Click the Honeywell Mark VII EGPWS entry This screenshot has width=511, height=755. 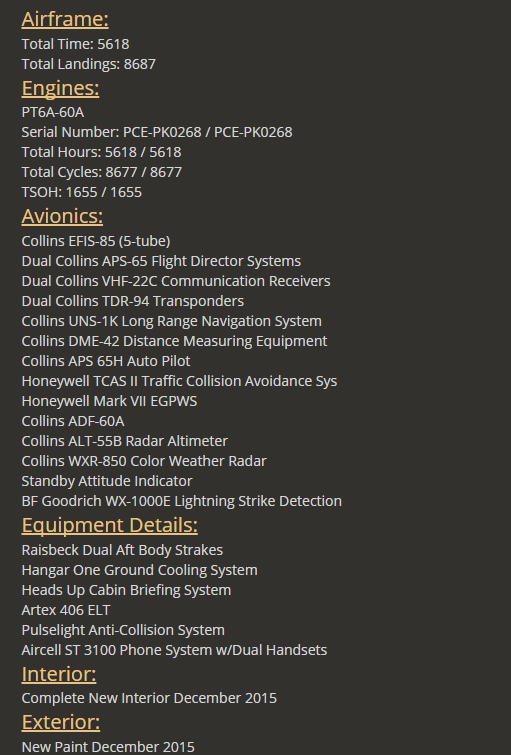click(x=109, y=402)
